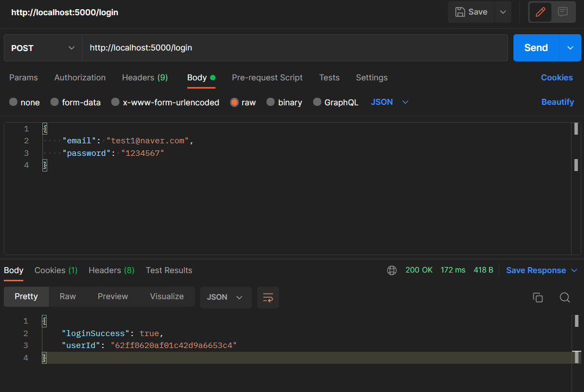Click the response scrollbar thumb

(576, 321)
